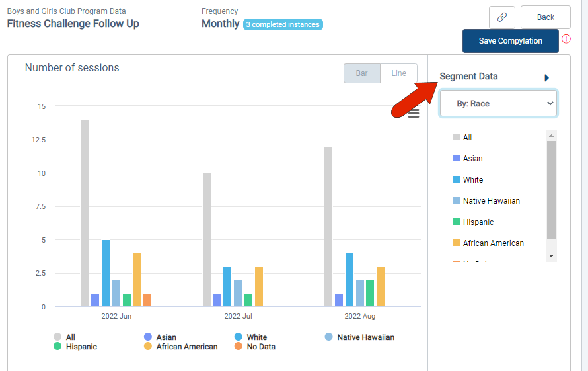The width and height of the screenshot is (588, 371).
Task: Collapse Segment Data panel with blue arrow
Action: coord(546,78)
